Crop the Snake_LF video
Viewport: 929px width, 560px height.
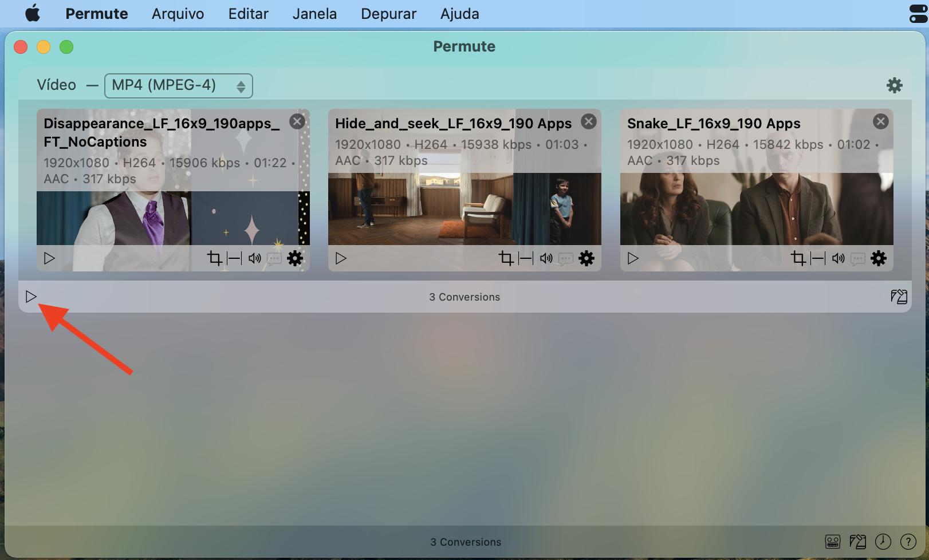[x=798, y=258]
